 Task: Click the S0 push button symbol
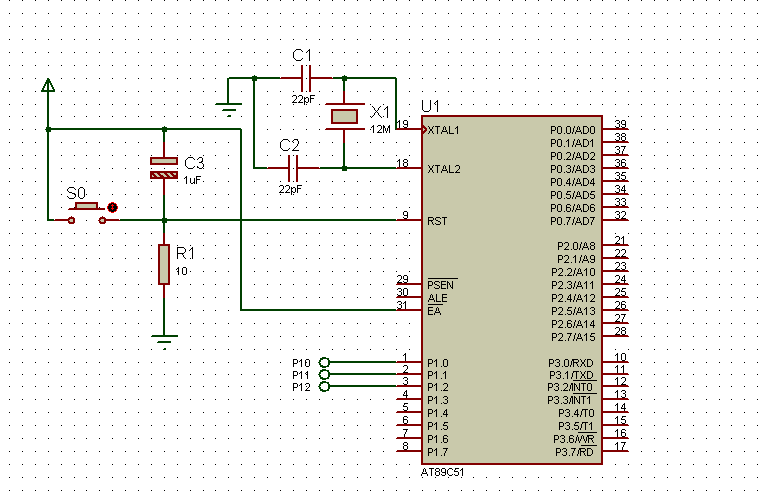tap(87, 214)
